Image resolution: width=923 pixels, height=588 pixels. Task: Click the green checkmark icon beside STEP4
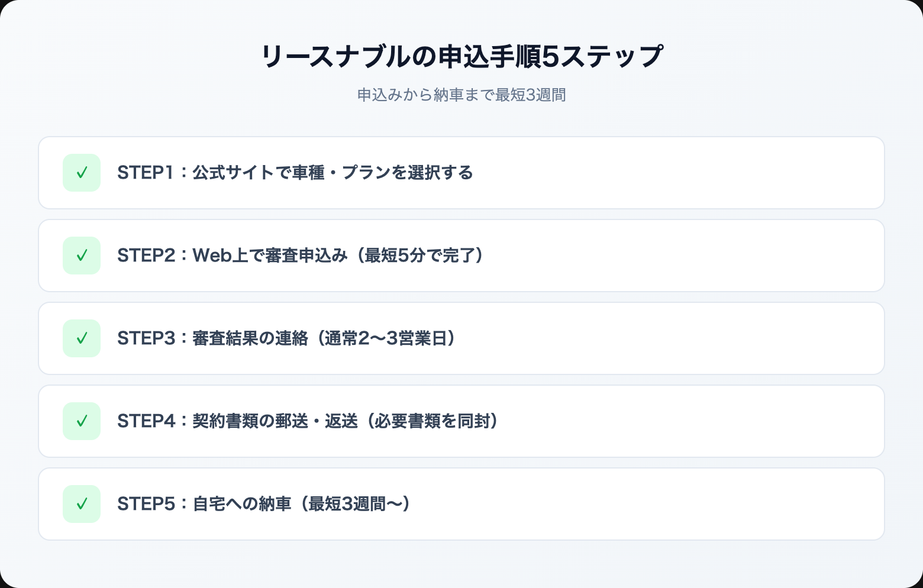(82, 421)
